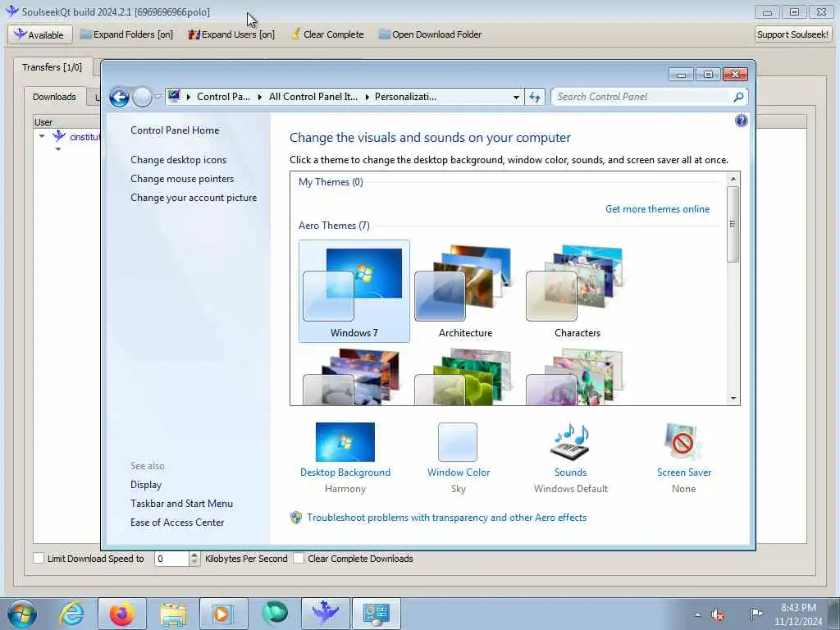Open Firefox from taskbar
Viewport: 840px width, 630px height.
(121, 614)
